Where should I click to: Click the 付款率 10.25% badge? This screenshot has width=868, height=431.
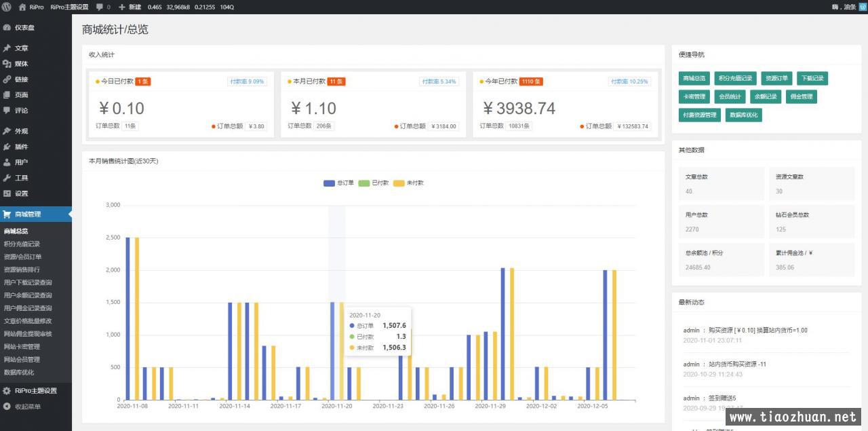click(x=630, y=81)
